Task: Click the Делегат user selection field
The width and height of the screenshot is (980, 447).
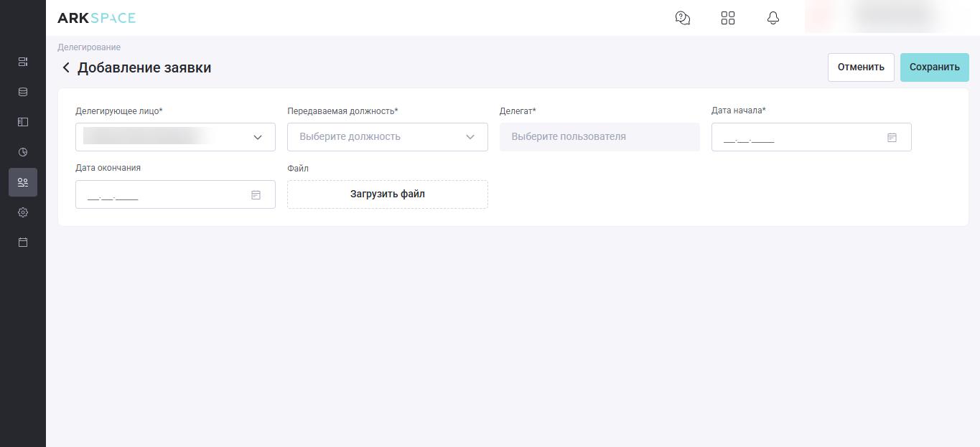Action: tap(599, 137)
